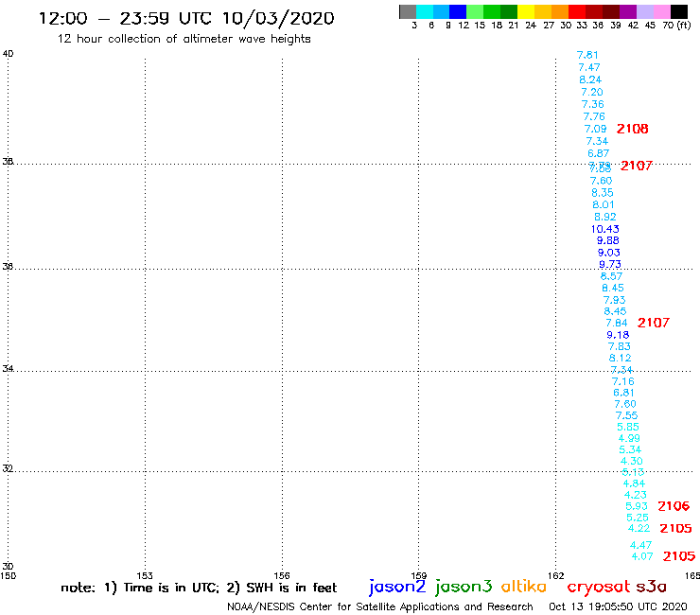Click the cryosat satellite label

coord(598,587)
